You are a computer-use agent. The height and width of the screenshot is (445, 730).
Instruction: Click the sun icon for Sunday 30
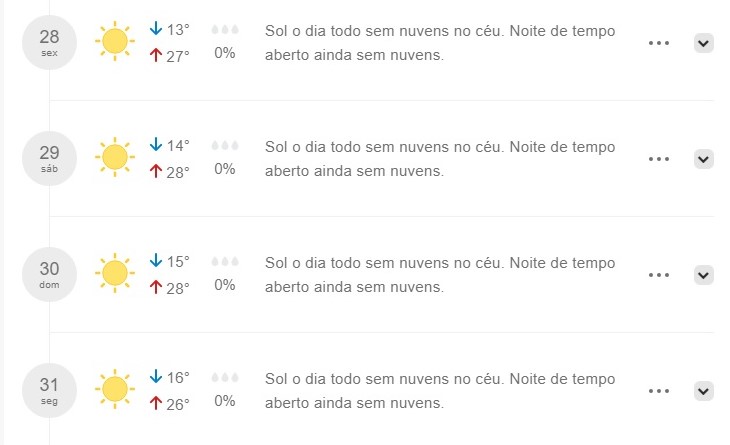pyautogui.click(x=115, y=273)
